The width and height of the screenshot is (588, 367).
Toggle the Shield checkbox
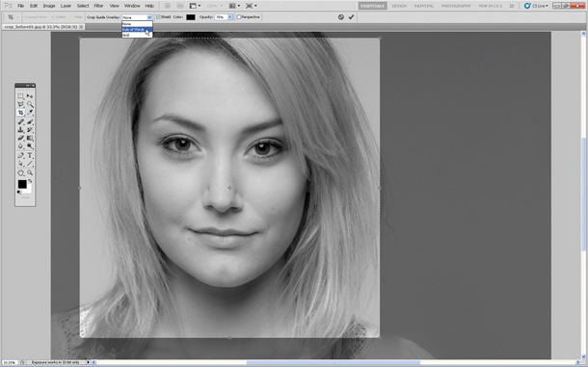158,17
